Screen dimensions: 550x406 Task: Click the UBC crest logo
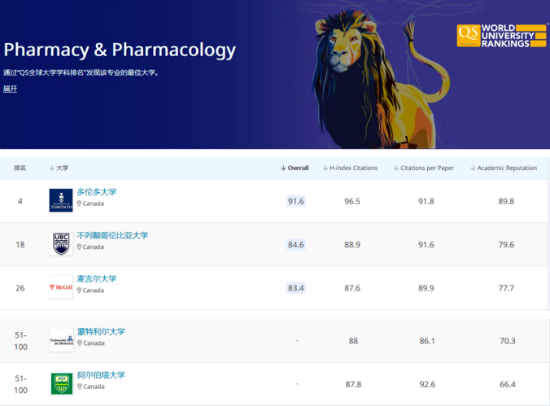point(61,244)
